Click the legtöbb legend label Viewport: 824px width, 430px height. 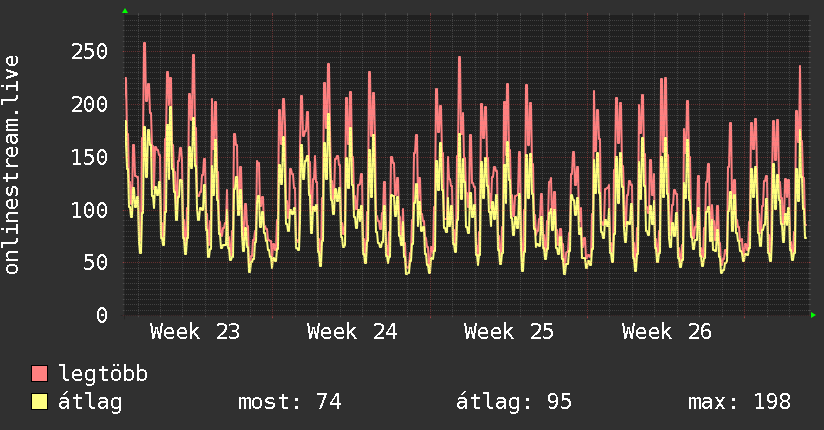pos(103,374)
